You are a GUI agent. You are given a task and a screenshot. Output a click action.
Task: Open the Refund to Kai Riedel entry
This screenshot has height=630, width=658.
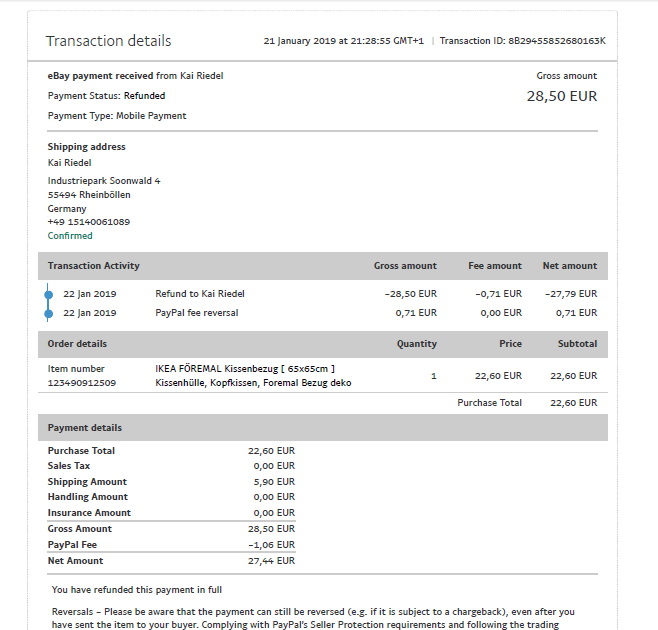click(x=200, y=294)
